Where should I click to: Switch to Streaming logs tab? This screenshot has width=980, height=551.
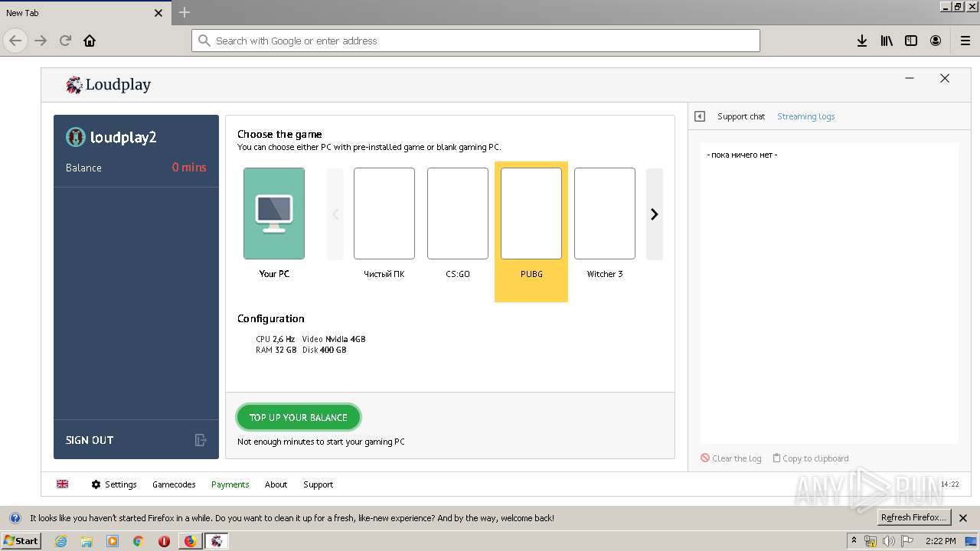click(806, 116)
